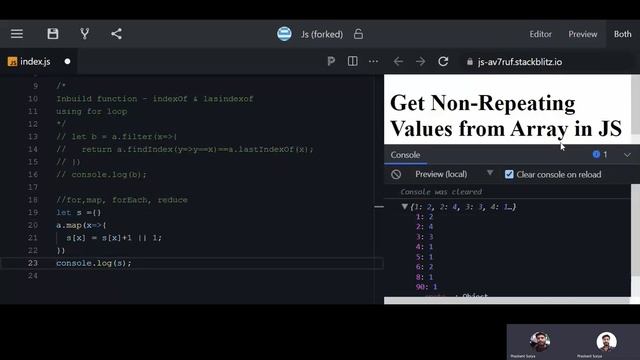Switch to Both view
The image size is (640, 360).
(622, 34)
